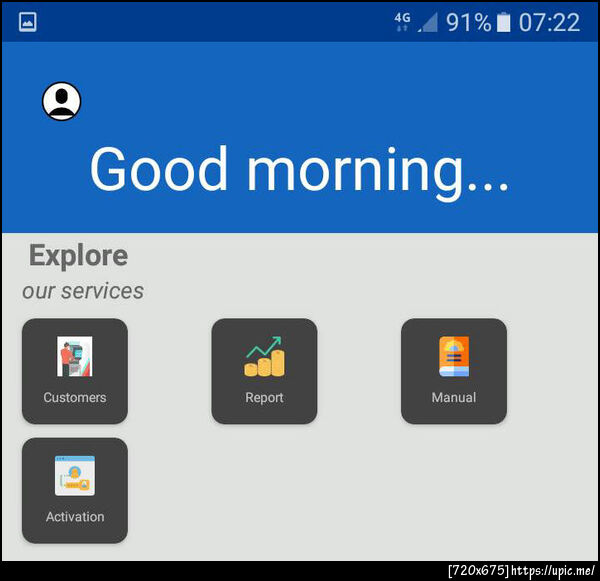Image resolution: width=600 pixels, height=581 pixels.
Task: Open the Manual service tile
Action: [454, 371]
